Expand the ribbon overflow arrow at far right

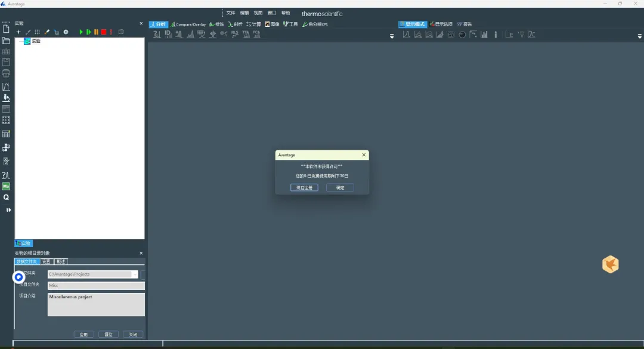[639, 36]
